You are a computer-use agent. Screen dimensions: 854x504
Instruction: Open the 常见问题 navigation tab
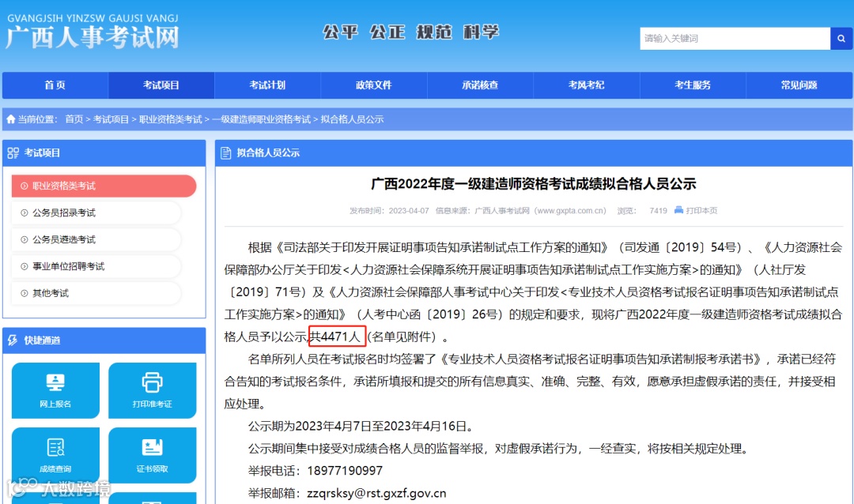point(799,85)
